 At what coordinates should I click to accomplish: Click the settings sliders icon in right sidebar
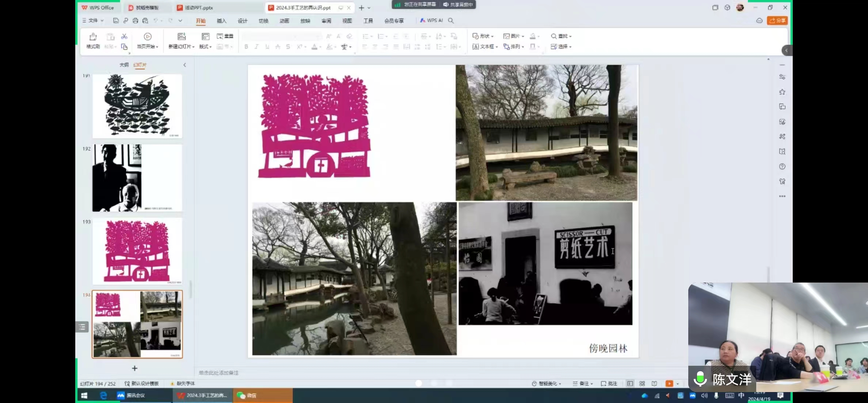click(782, 77)
